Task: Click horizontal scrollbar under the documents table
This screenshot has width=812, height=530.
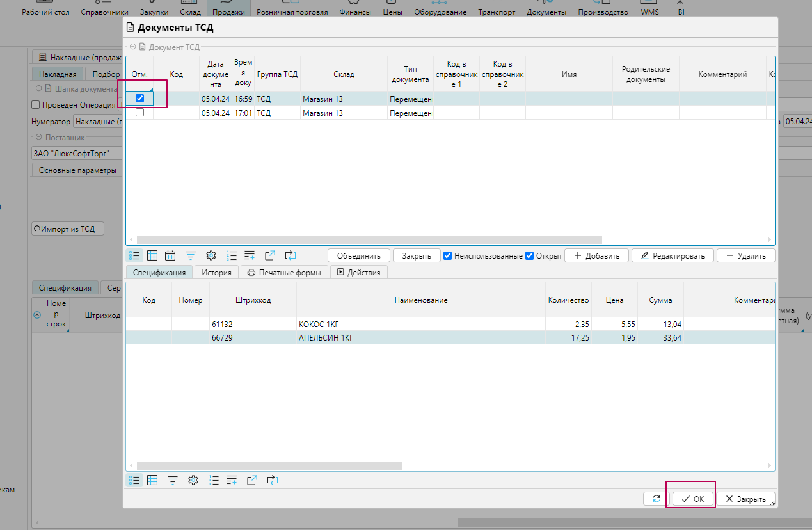Action: tap(369, 239)
